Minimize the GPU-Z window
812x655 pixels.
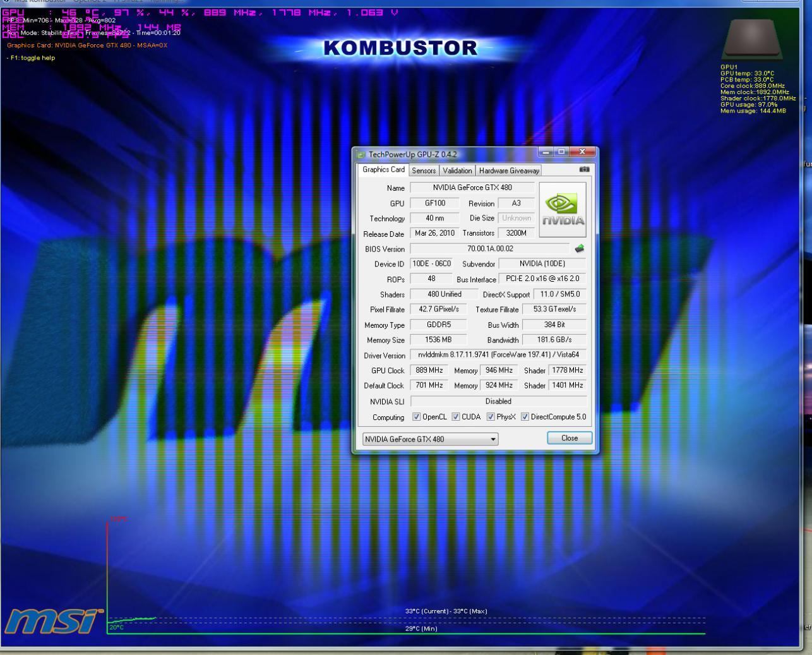click(546, 152)
